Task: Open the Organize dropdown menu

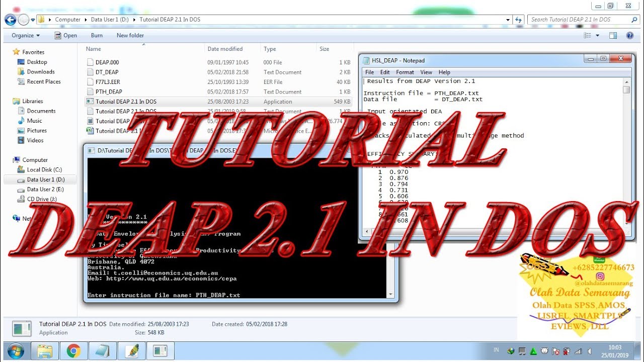Action: click(x=26, y=35)
